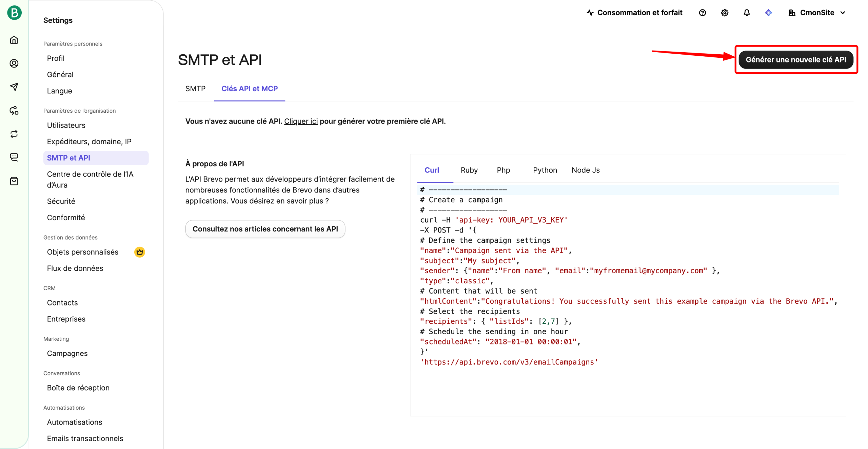The image size is (868, 449).
Task: Click the Cliquer ici link
Action: [301, 121]
